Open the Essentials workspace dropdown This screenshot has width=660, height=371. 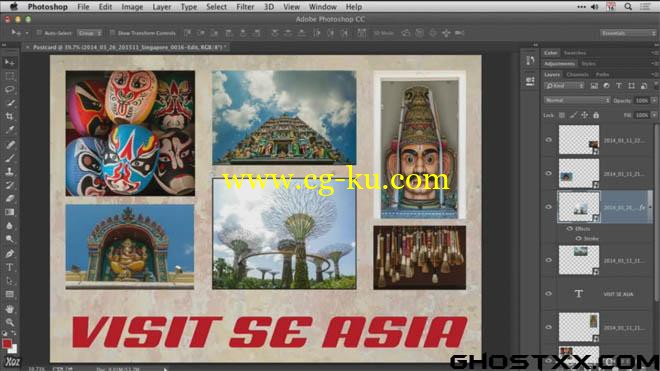(628, 33)
